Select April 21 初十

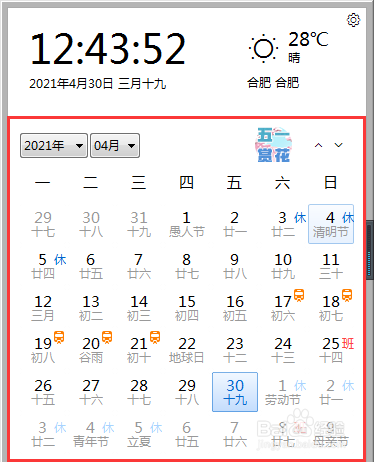click(x=139, y=350)
